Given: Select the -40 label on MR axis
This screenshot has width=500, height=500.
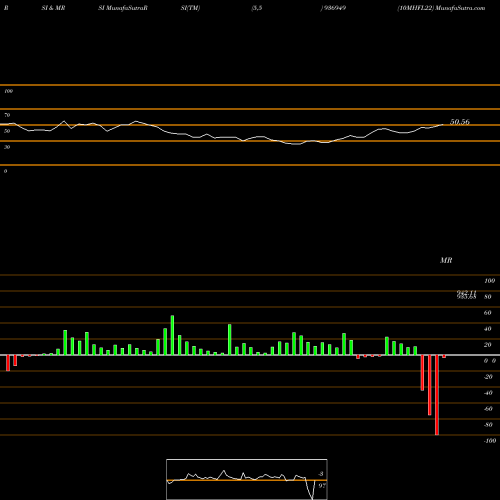Looking at the screenshot, I should click(x=488, y=393).
